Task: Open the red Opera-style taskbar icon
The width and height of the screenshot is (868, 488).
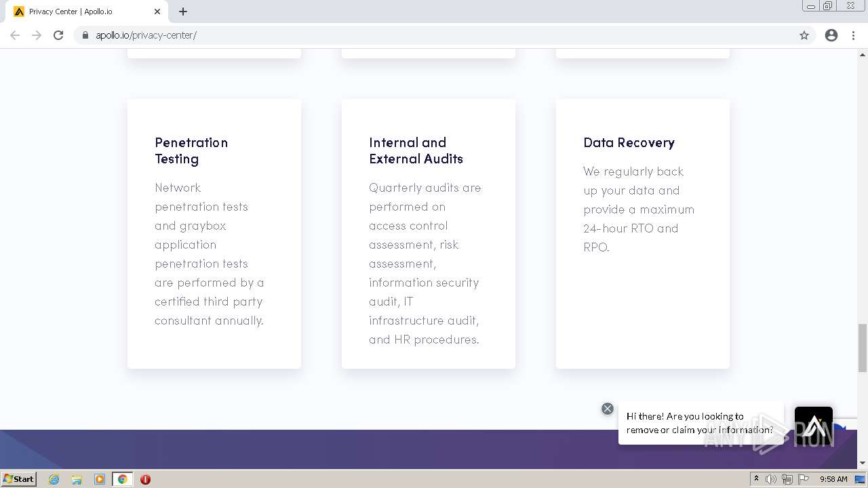Action: pyautogui.click(x=145, y=479)
